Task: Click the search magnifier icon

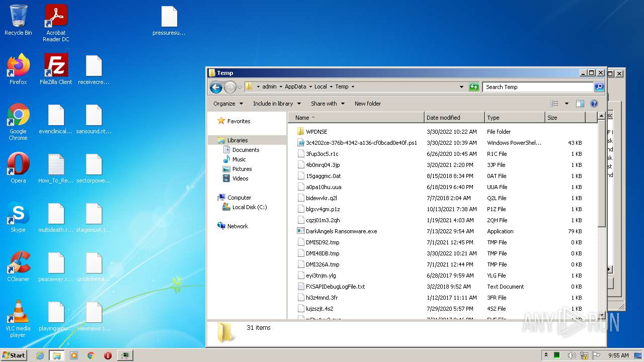Action: coord(599,87)
